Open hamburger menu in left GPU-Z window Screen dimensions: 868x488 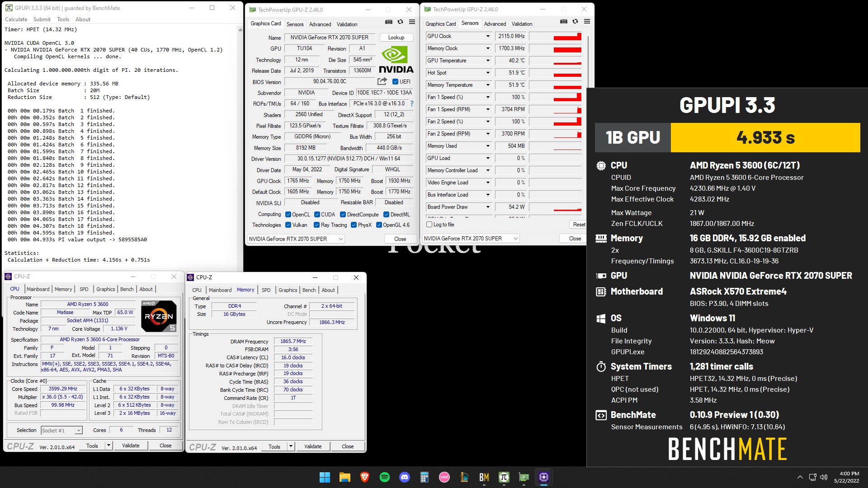pyautogui.click(x=412, y=22)
